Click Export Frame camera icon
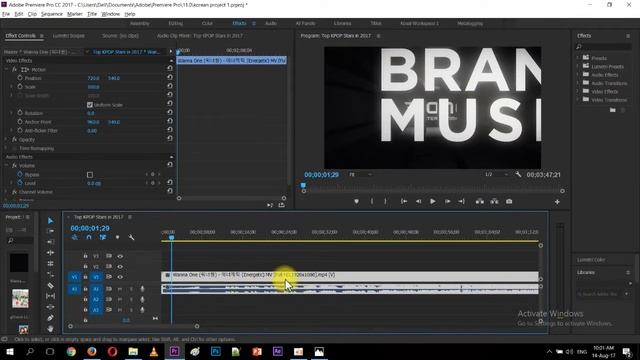Image resolution: width=640 pixels, height=360 pixels. tap(509, 202)
